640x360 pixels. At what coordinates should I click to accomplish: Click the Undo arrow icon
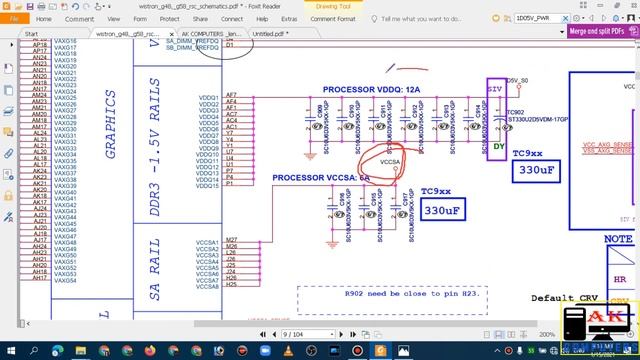[x=76, y=7]
